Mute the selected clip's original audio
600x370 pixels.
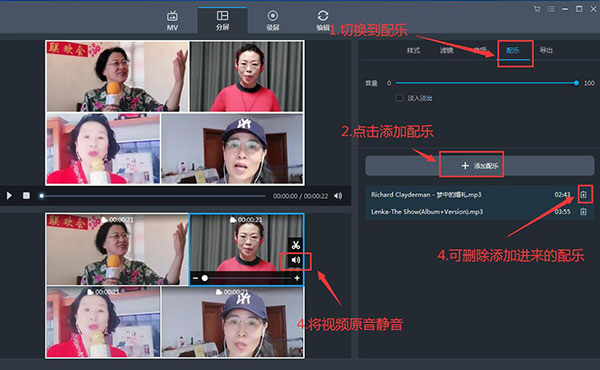[x=296, y=260]
